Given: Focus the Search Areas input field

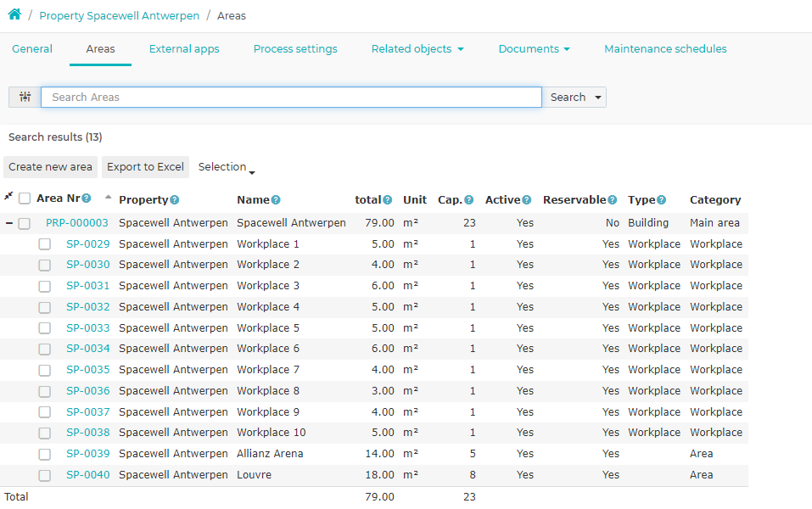Looking at the screenshot, I should click(x=291, y=98).
